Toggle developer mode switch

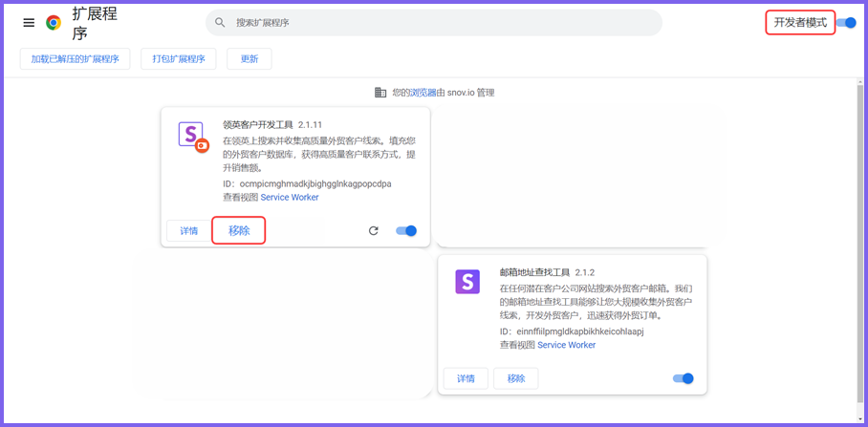point(846,23)
